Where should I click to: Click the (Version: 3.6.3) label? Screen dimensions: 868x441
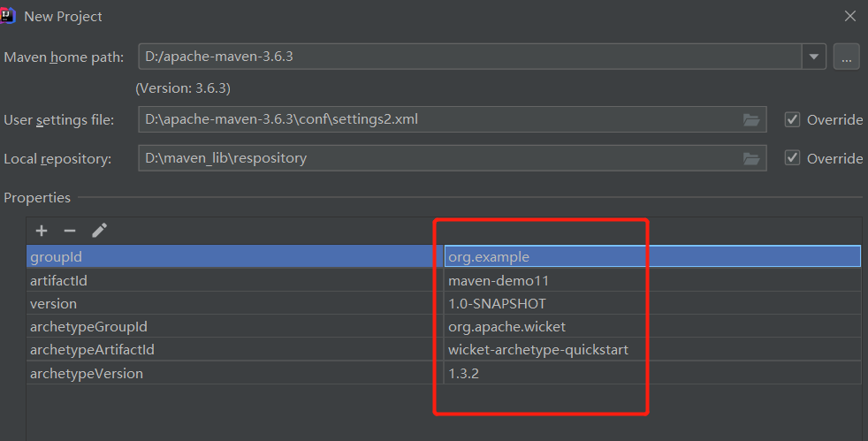(x=183, y=88)
